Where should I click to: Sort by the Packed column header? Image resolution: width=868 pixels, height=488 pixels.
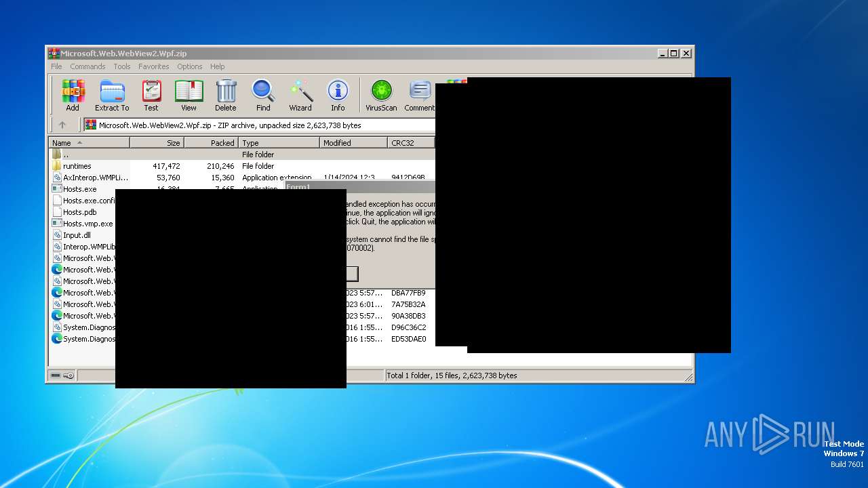pos(211,143)
